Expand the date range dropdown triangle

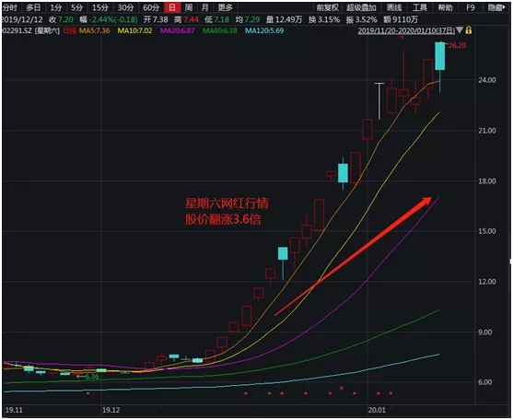[x=460, y=30]
